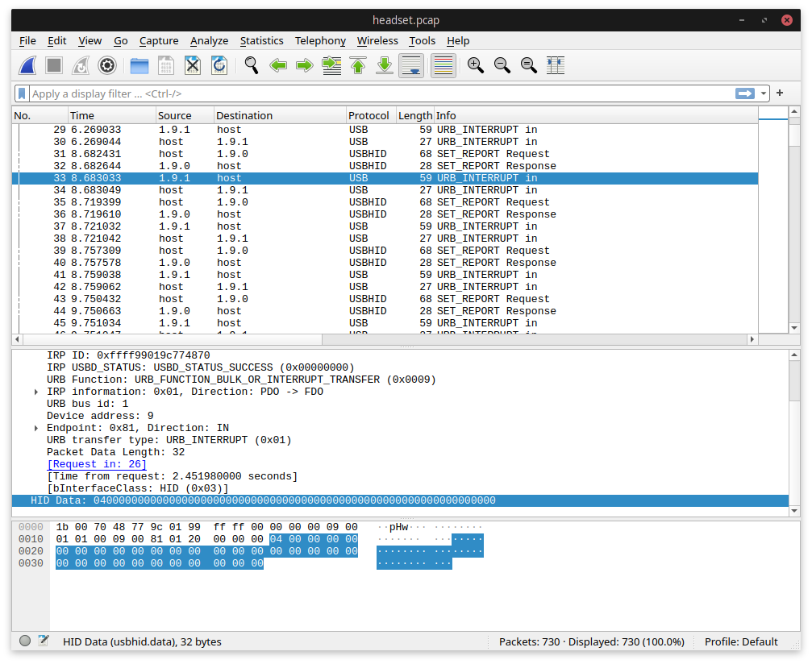Open capture options gear icon
The image size is (812, 664).
coord(107,66)
